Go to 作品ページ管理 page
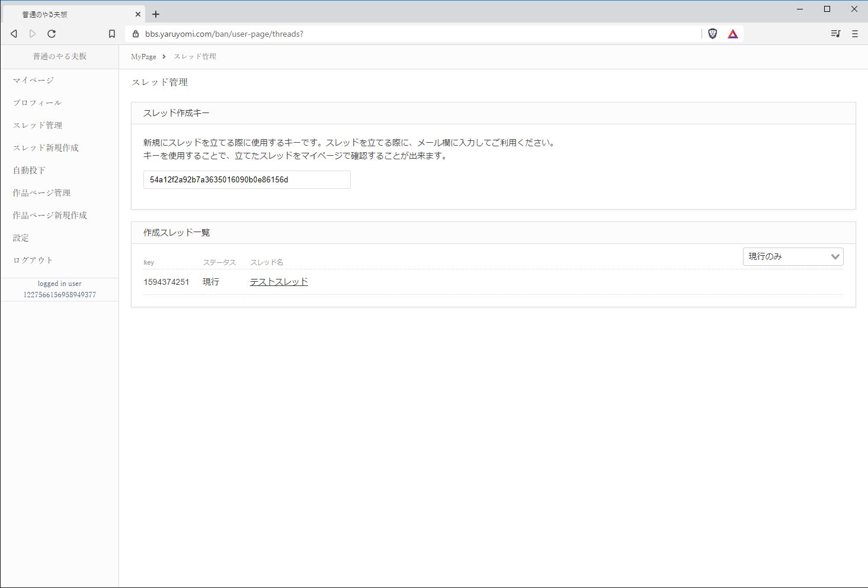 [x=41, y=192]
